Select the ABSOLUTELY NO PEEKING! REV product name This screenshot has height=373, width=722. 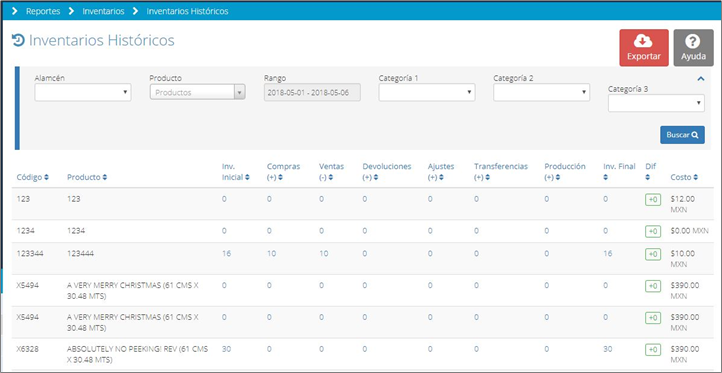(137, 354)
